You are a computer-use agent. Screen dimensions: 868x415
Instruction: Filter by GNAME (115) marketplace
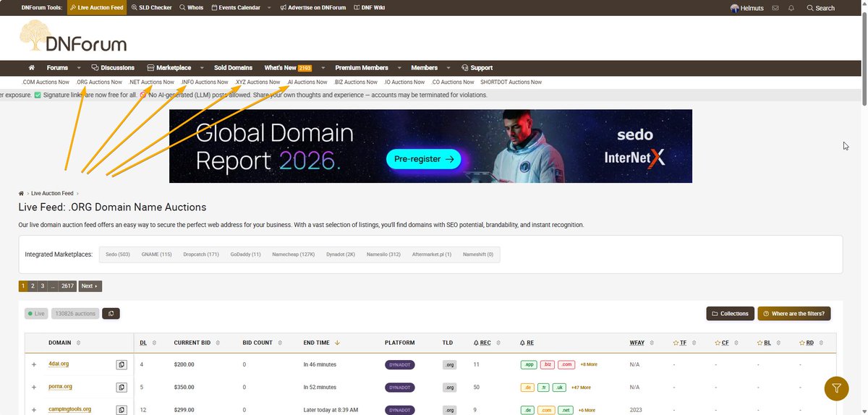[x=156, y=254]
